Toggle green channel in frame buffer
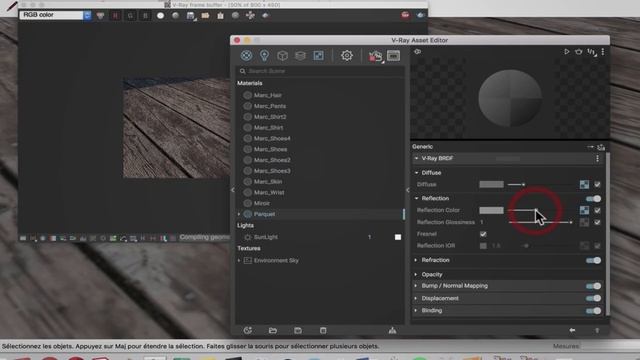This screenshot has height=360, width=640. [130, 16]
